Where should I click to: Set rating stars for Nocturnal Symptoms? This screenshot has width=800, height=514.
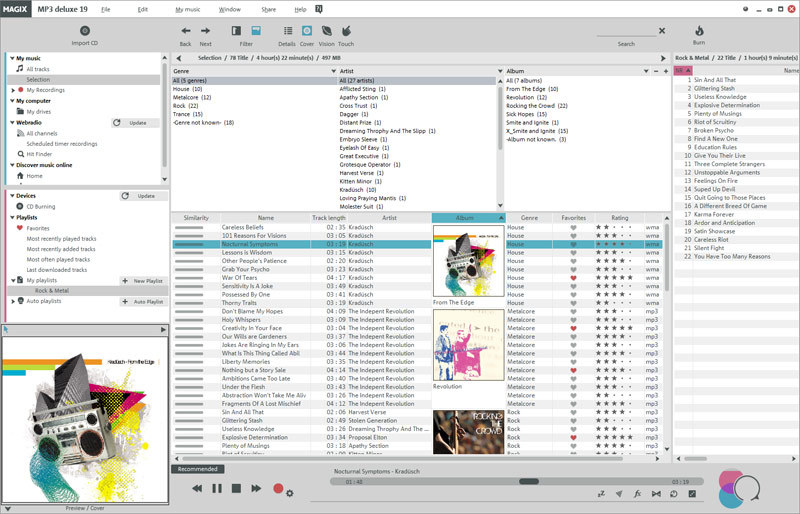pos(615,244)
